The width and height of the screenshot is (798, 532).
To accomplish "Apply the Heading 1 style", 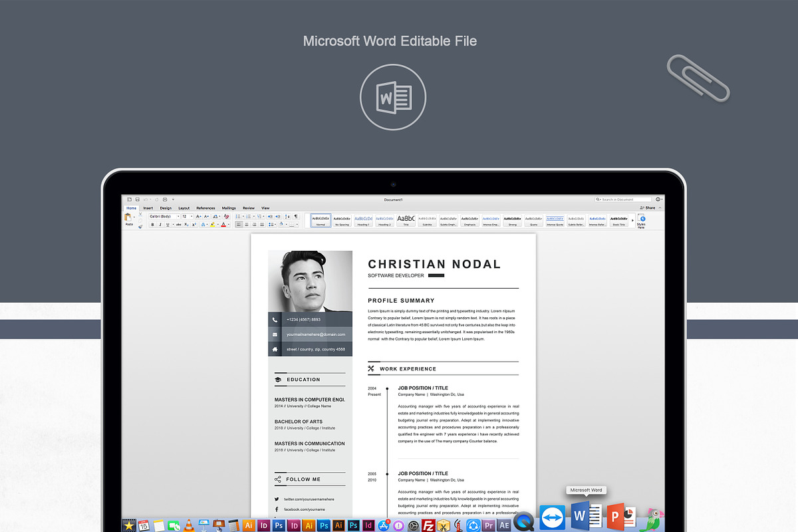I will coord(363,220).
